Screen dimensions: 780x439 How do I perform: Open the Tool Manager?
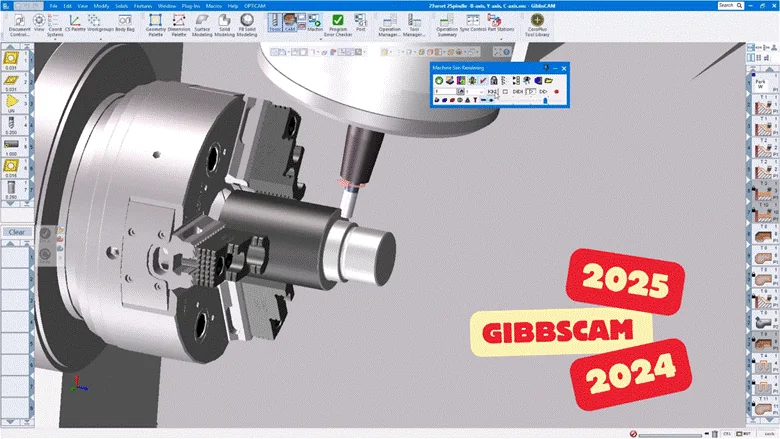pos(414,25)
